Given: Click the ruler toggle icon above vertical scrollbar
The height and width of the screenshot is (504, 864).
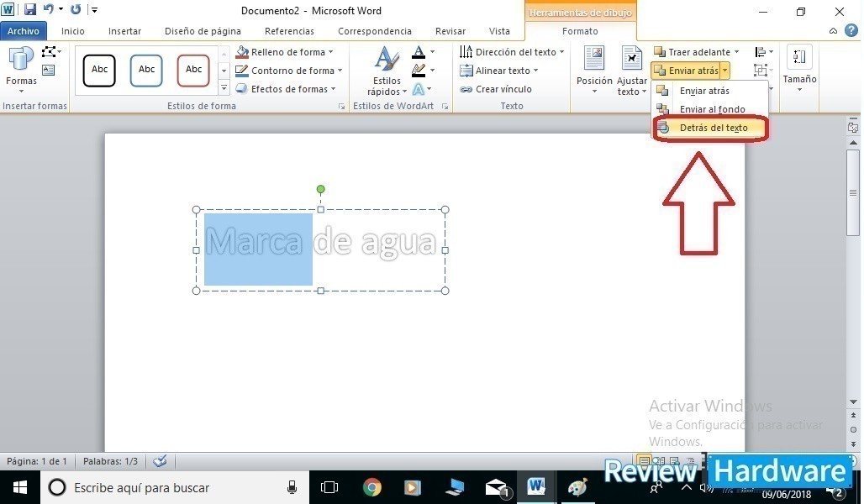Looking at the screenshot, I should [x=853, y=128].
